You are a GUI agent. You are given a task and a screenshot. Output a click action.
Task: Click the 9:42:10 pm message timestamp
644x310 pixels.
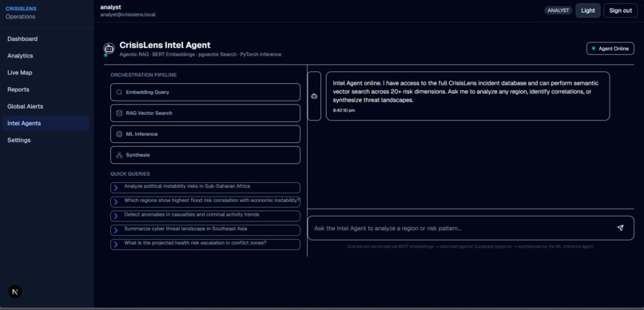(344, 110)
